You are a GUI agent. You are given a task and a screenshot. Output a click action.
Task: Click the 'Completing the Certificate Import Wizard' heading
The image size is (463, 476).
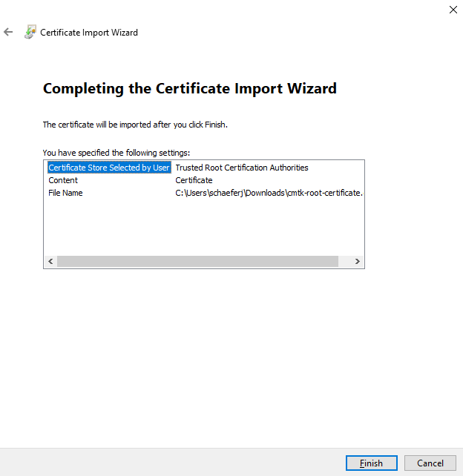(190, 89)
